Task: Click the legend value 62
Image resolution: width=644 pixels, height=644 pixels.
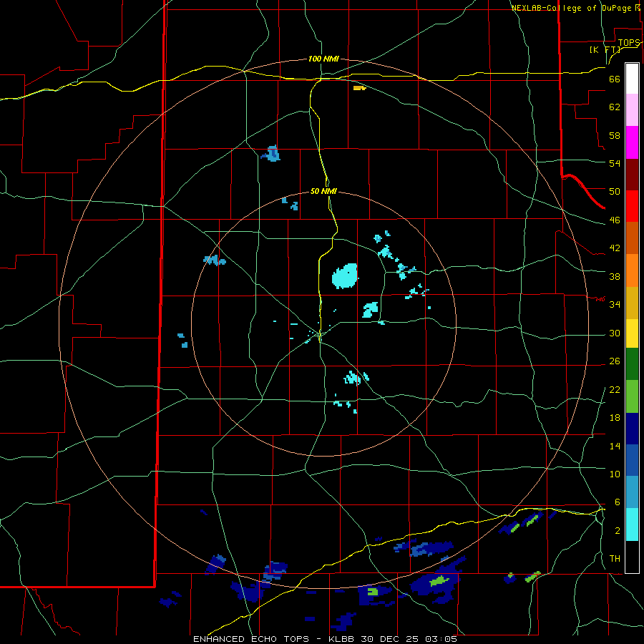Action: coord(615,107)
